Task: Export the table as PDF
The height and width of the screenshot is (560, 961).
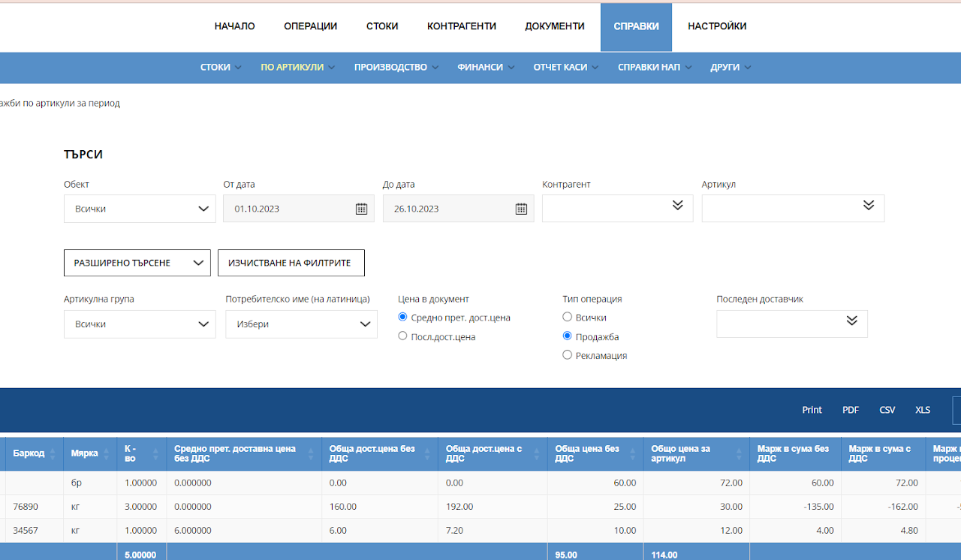Action: 851,410
